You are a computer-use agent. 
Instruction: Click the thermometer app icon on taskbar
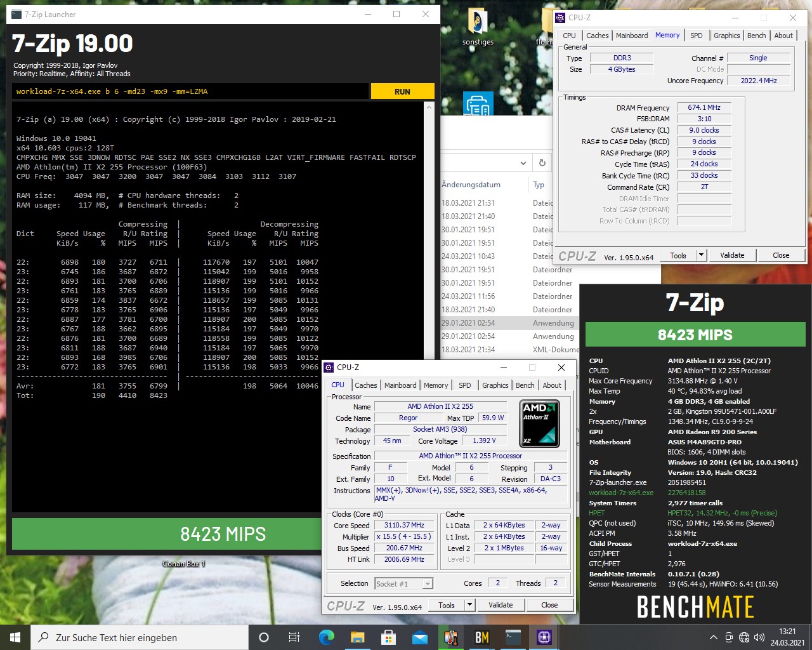click(x=451, y=637)
